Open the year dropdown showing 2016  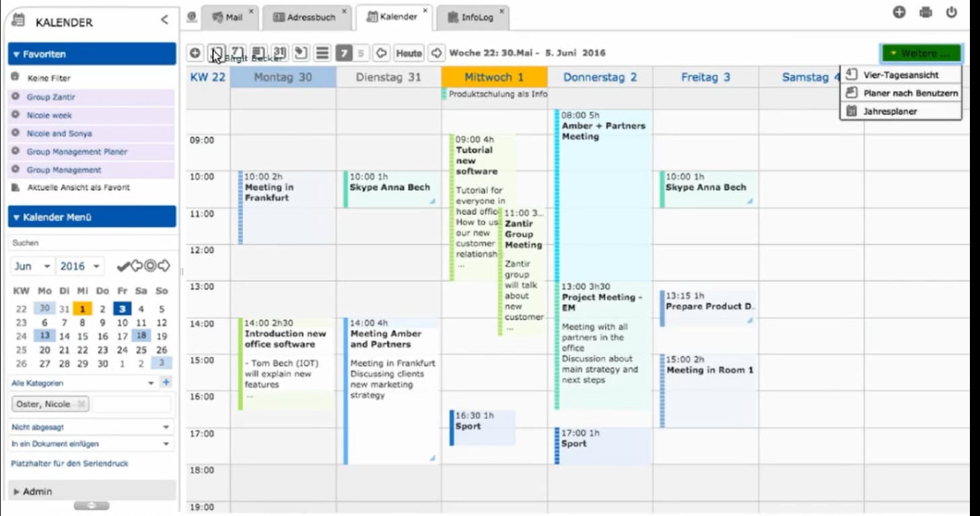(x=80, y=266)
